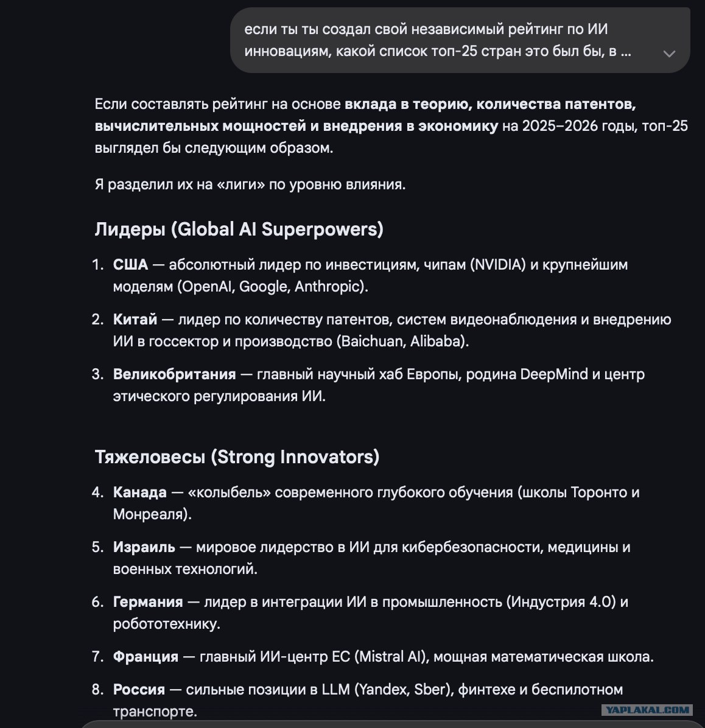Click the bold Великобритания list entry
Viewport: 705px width, 728px height.
click(174, 374)
